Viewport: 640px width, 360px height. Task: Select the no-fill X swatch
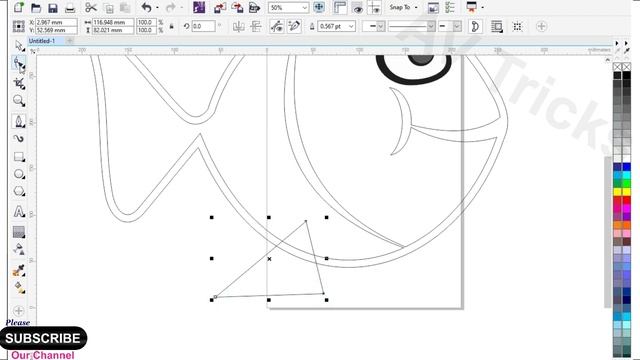618,67
